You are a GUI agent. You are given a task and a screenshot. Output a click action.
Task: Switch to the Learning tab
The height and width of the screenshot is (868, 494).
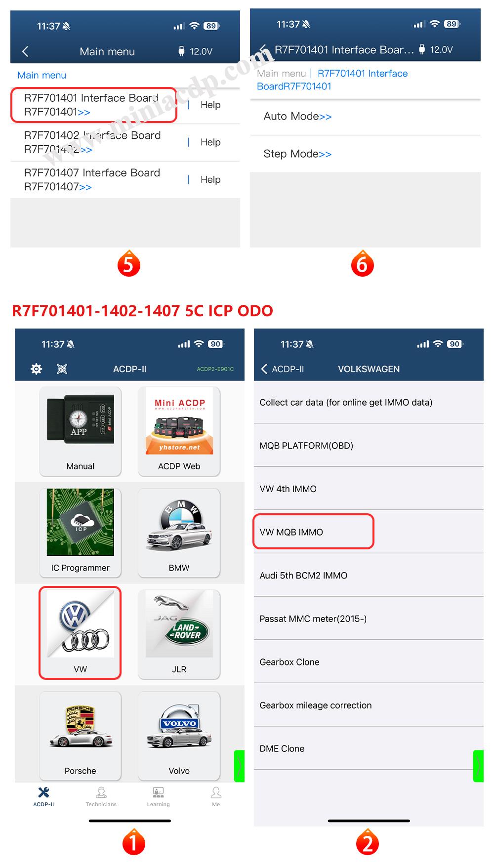click(158, 797)
